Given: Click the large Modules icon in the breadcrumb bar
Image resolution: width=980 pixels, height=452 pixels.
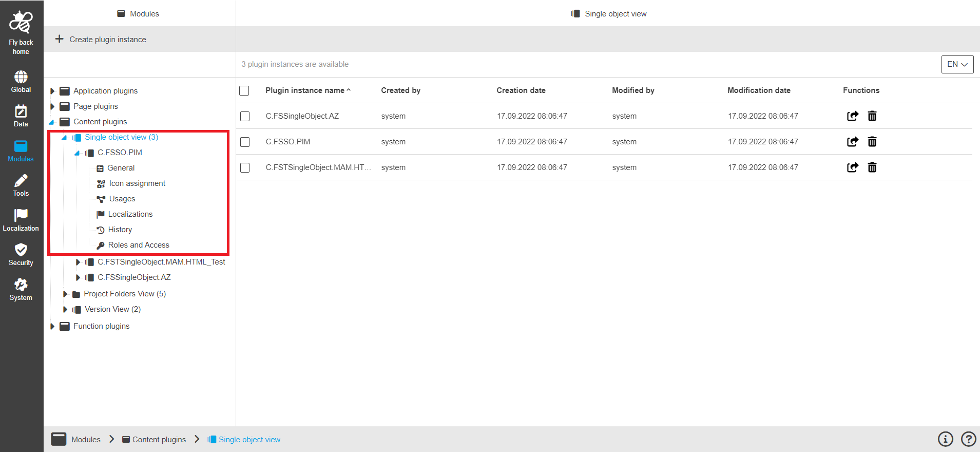Looking at the screenshot, I should (x=59, y=439).
